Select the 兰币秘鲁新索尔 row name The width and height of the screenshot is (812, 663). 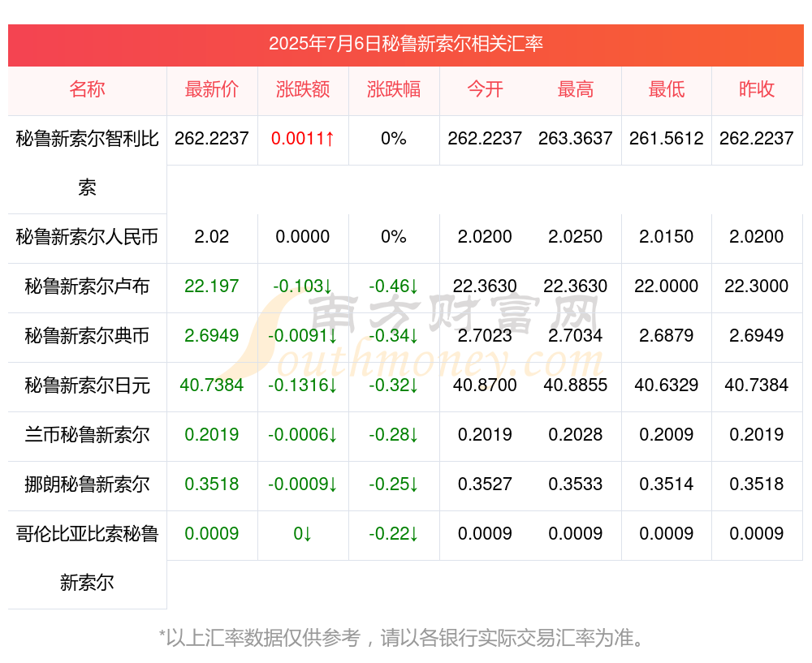tap(87, 435)
